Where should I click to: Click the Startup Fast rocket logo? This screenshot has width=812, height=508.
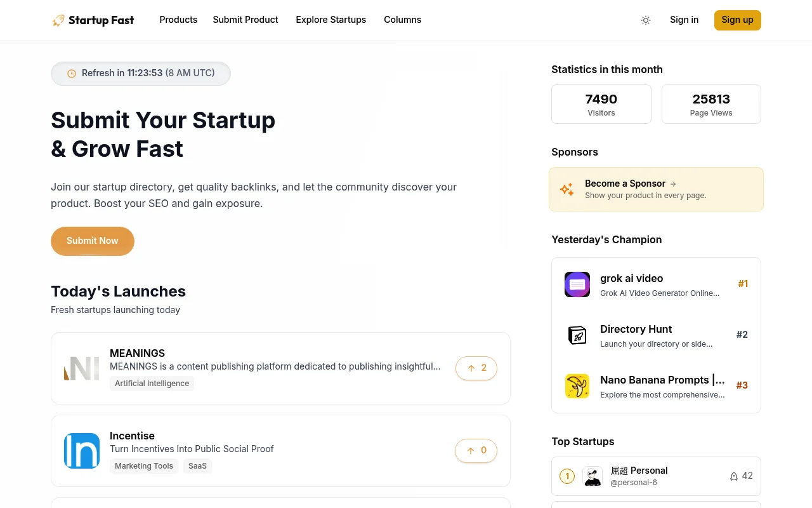[x=58, y=20]
